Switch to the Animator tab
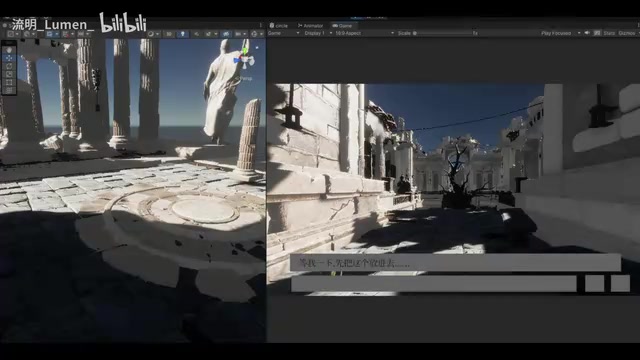Image resolution: width=640 pixels, height=360 pixels. pos(310,26)
